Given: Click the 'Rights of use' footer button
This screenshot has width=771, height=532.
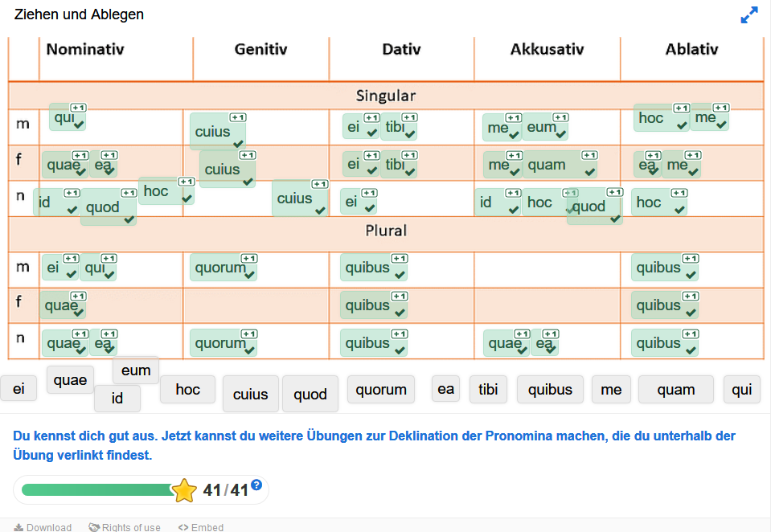Looking at the screenshot, I should click(x=130, y=528).
